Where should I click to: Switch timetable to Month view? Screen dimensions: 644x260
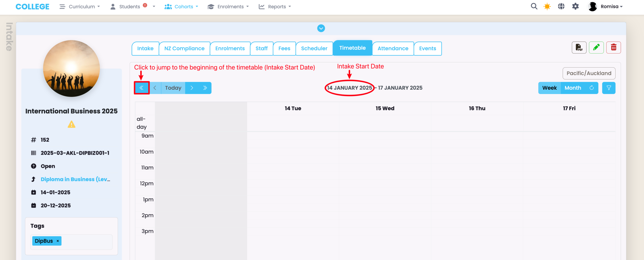click(573, 88)
